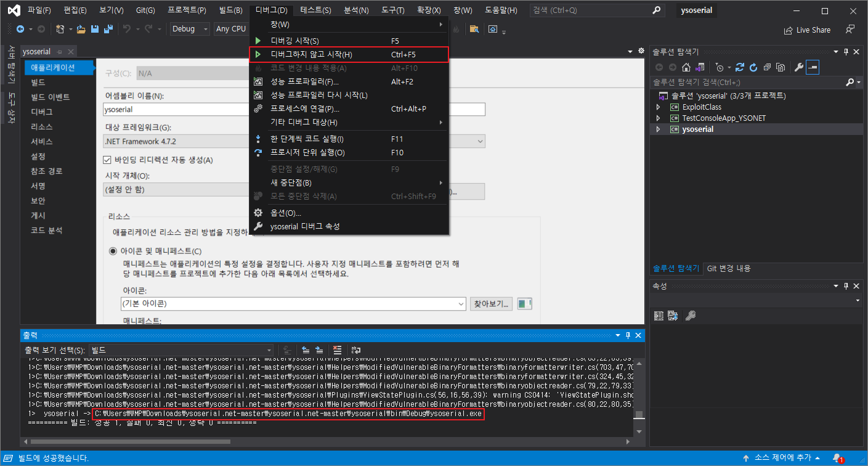Viewport: 868px width, 466px height.
Task: Click the New Project toolbar icon
Action: pos(60,29)
